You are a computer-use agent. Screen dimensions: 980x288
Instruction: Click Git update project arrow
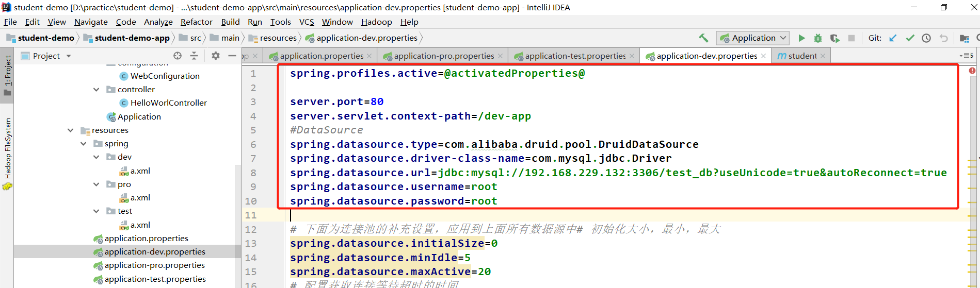pyautogui.click(x=893, y=38)
